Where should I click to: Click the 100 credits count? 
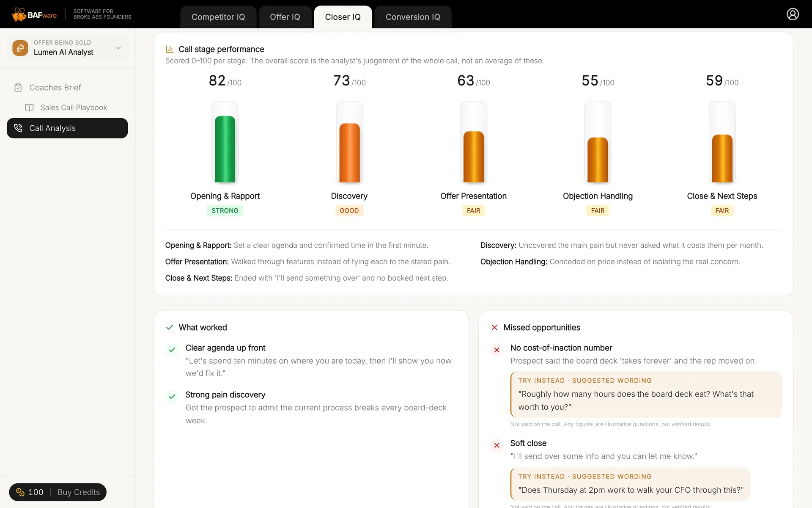pos(36,492)
